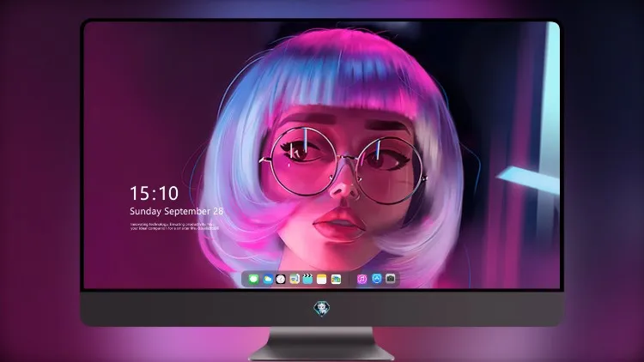
Task: Click the 15:10 clock widget
Action: (154, 193)
